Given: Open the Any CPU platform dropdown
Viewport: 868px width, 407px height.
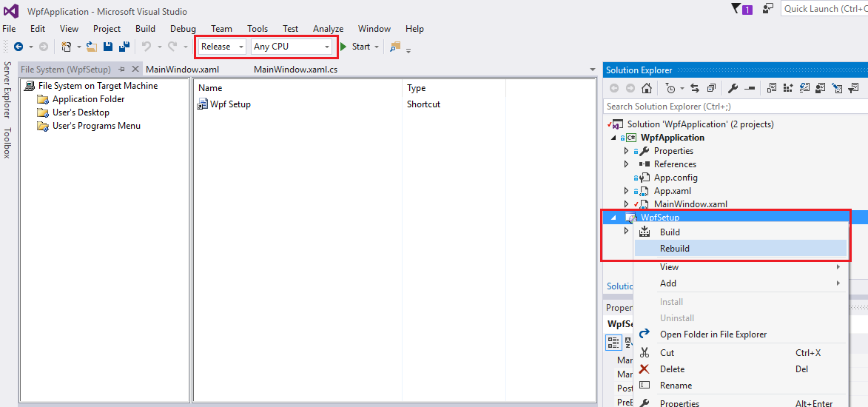Looking at the screenshot, I should tap(292, 47).
